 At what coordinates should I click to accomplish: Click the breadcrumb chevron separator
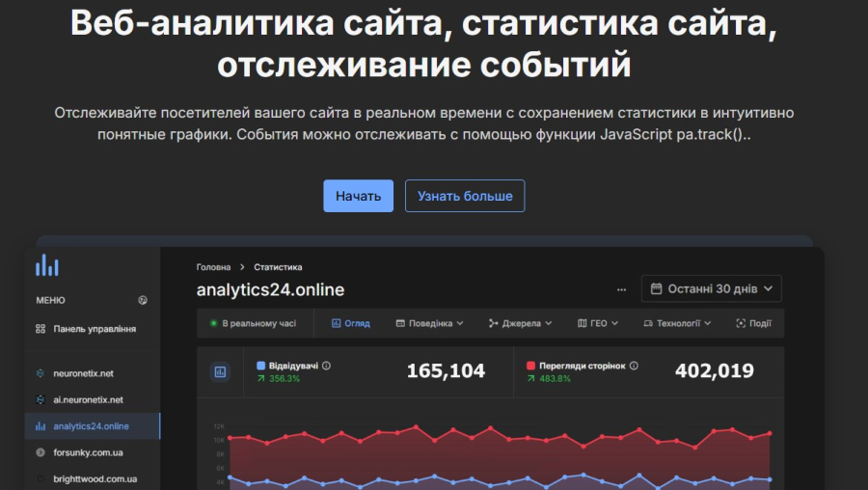click(x=242, y=267)
